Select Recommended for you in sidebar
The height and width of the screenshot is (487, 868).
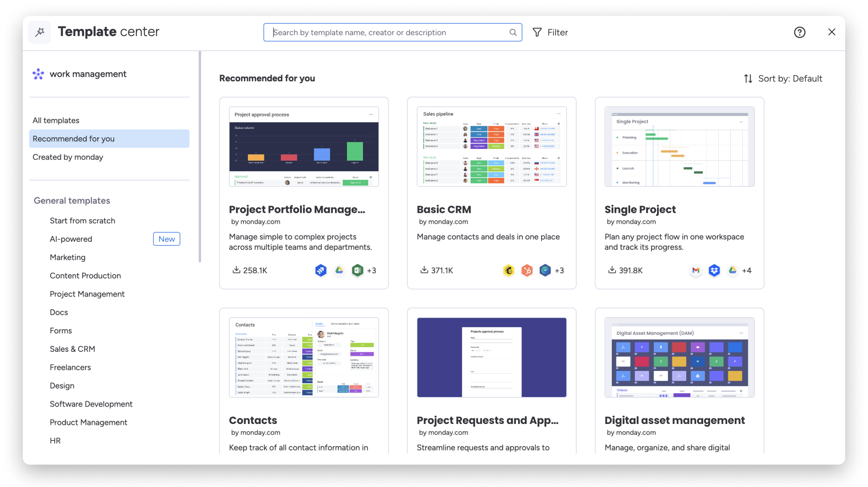[x=109, y=138]
